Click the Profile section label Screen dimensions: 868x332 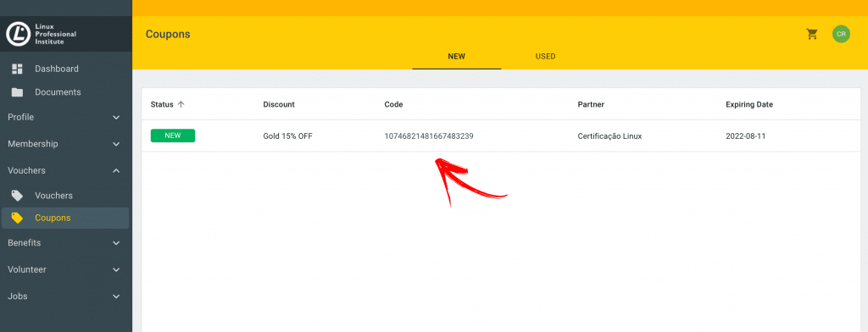(20, 118)
